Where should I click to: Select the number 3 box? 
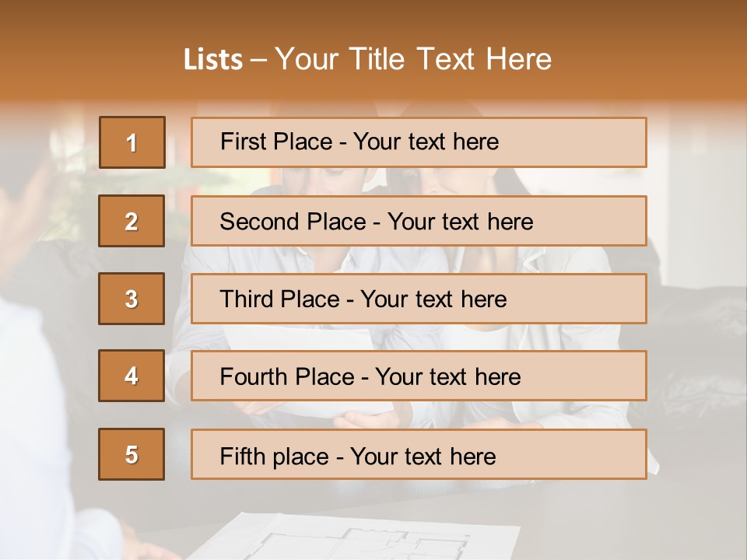pos(132,299)
